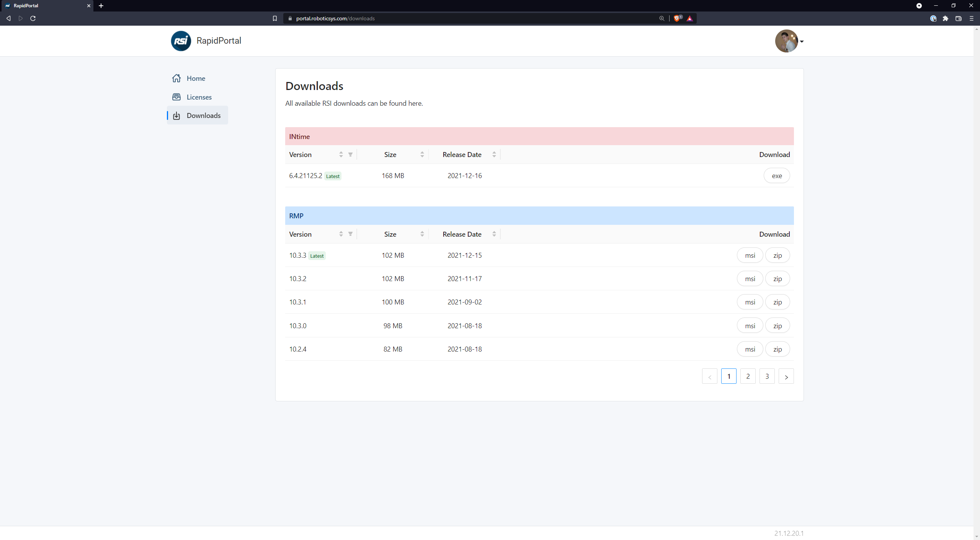Sort RMP table by Release Date
The image size is (980, 540).
494,234
